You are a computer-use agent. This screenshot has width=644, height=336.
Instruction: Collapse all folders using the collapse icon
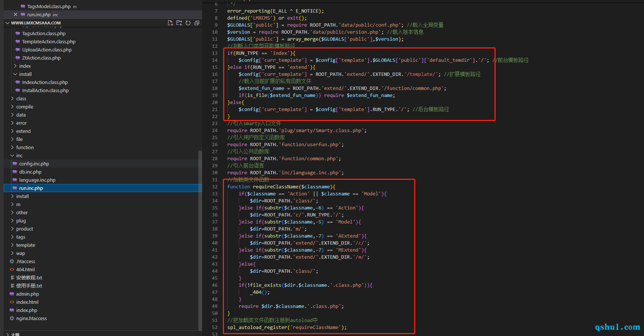pos(197,23)
